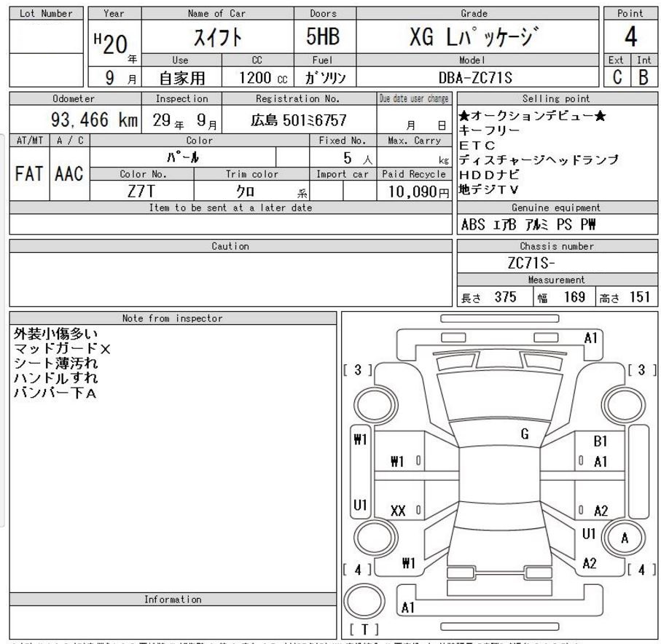This screenshot has height=644, width=661.
Task: Click the odometer reading 93,466 km
Action: pos(95,119)
